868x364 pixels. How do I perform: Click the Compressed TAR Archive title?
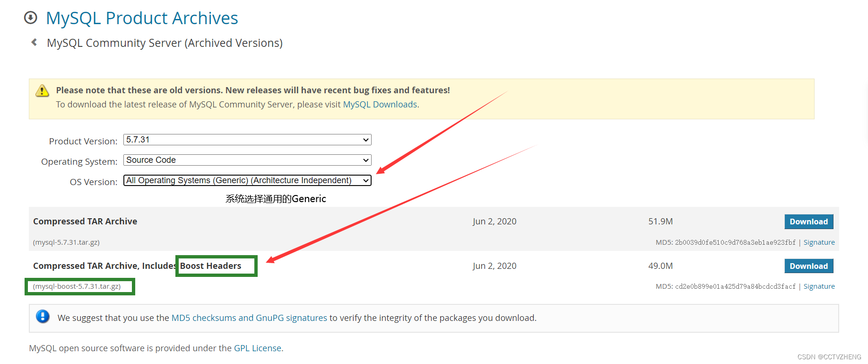[85, 221]
